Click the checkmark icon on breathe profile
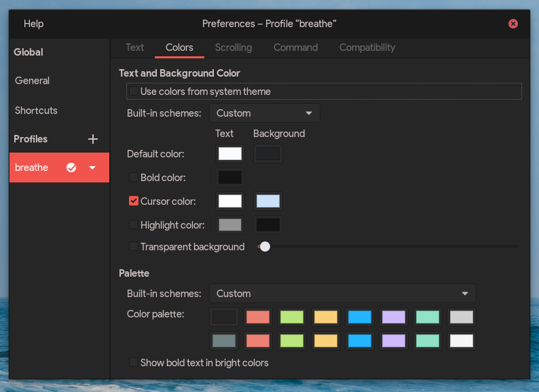The image size is (539, 392). [x=71, y=168]
